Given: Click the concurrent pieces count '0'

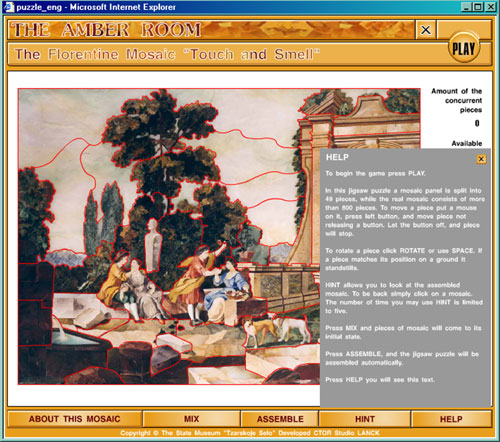Looking at the screenshot, I should pos(477,124).
